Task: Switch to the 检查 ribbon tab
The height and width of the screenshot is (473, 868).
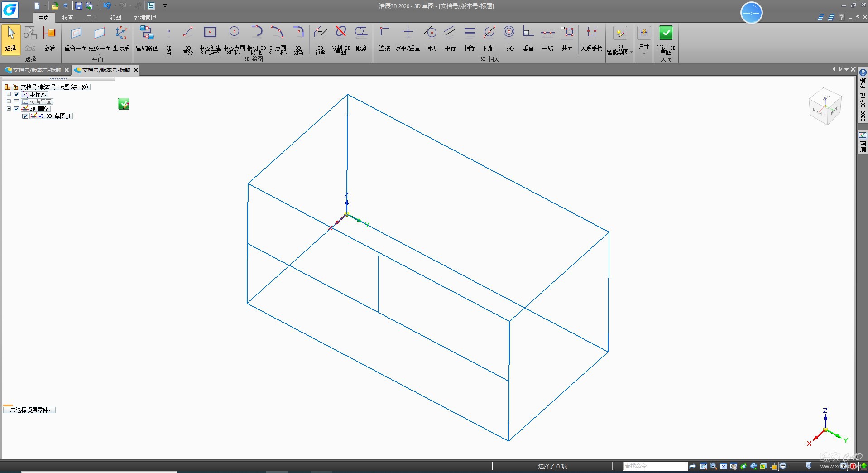Action: [x=68, y=18]
